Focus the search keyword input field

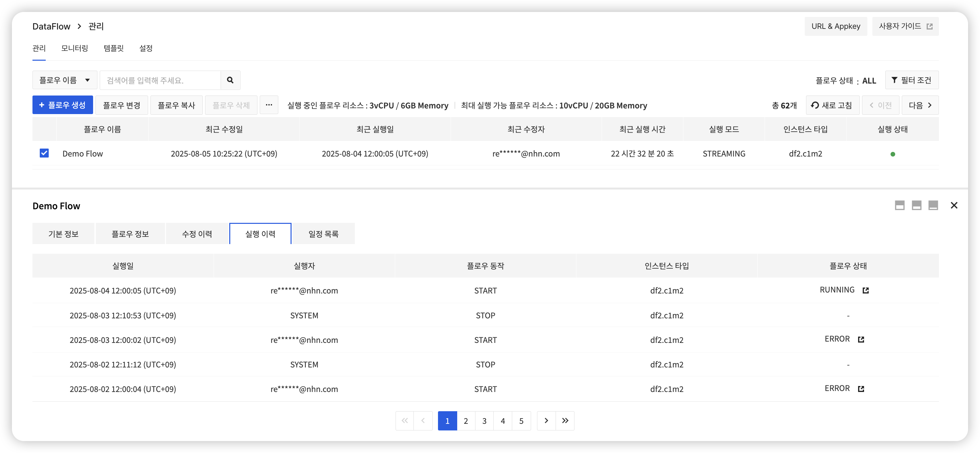(x=160, y=80)
